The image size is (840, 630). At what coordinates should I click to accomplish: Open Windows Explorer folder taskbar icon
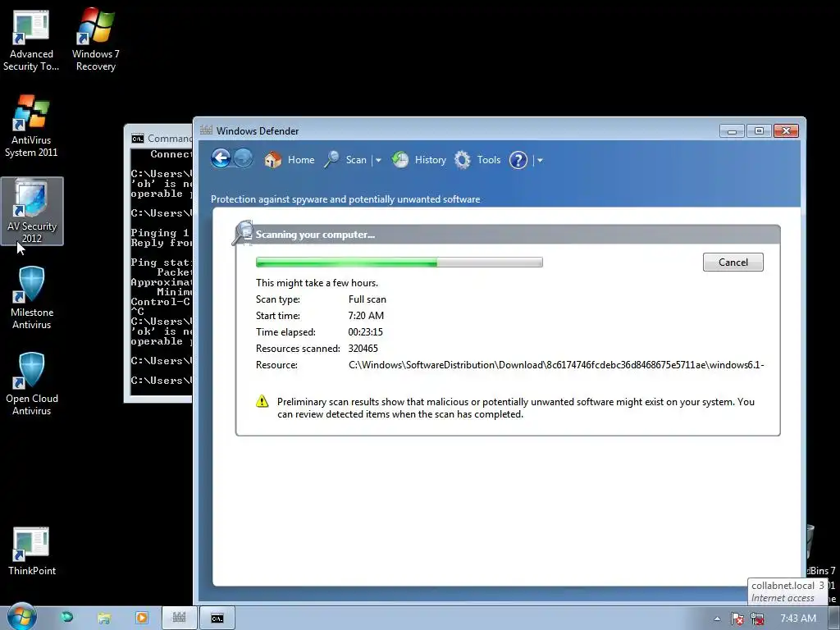104,618
